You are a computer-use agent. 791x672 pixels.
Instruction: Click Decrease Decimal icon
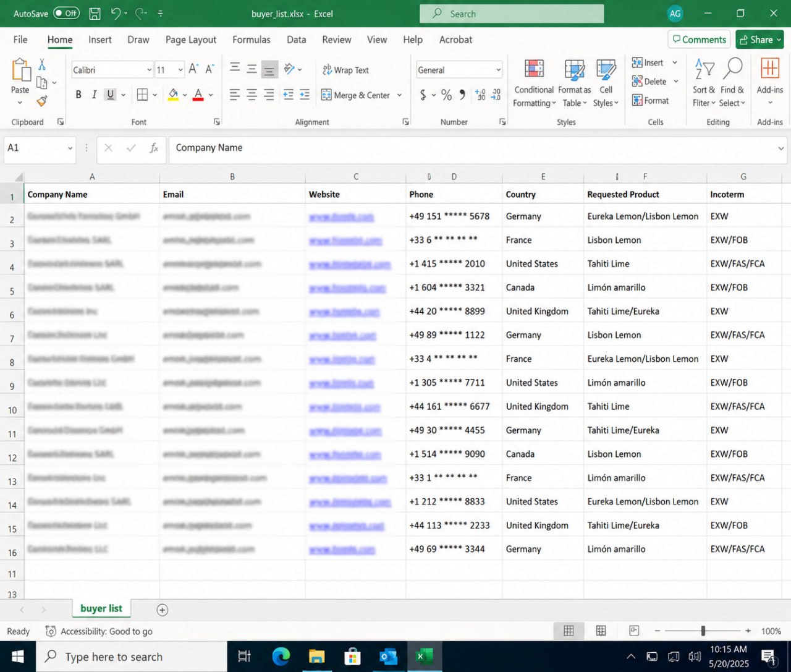click(x=496, y=95)
